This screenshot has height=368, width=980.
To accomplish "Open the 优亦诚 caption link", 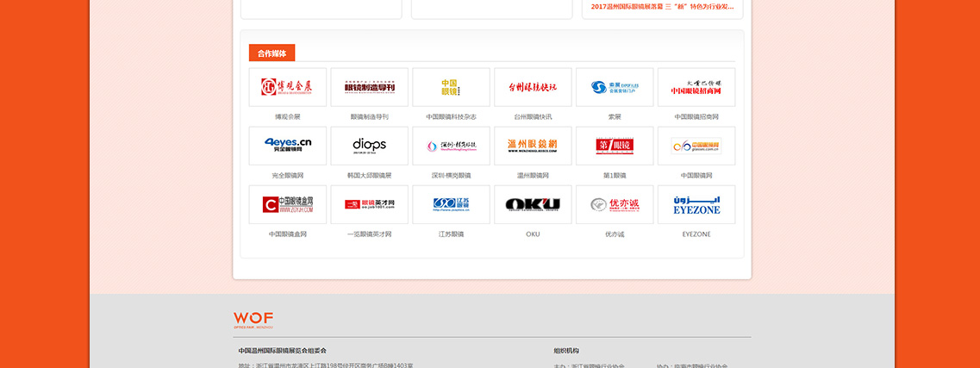I will [x=615, y=234].
